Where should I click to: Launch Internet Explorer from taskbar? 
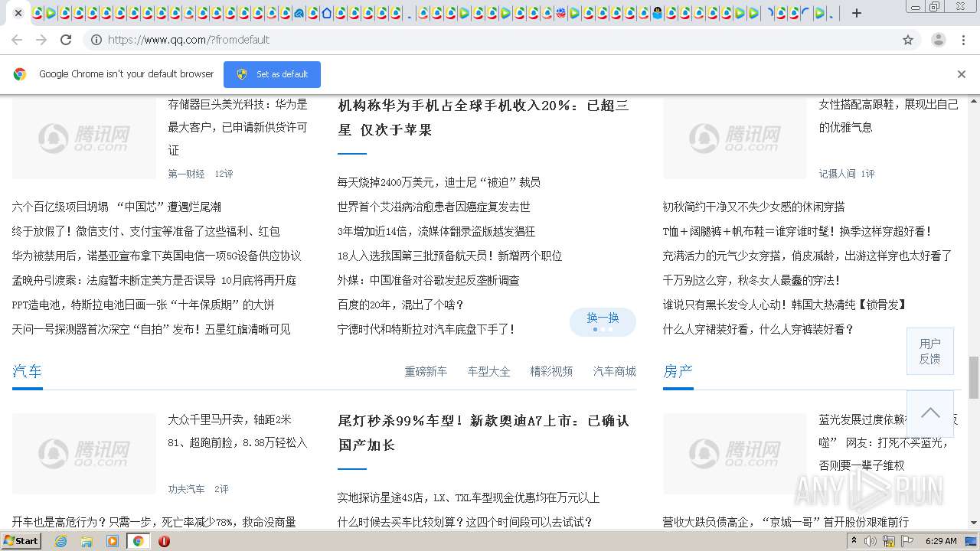coord(61,541)
